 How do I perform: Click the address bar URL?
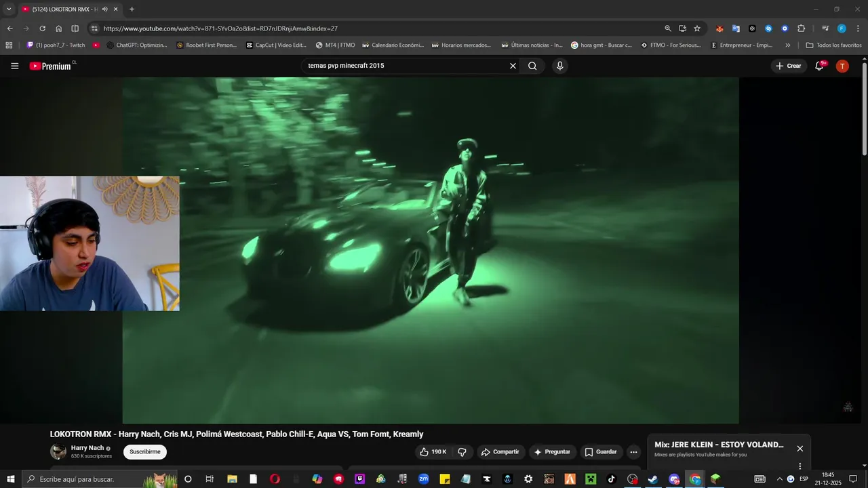coord(220,28)
